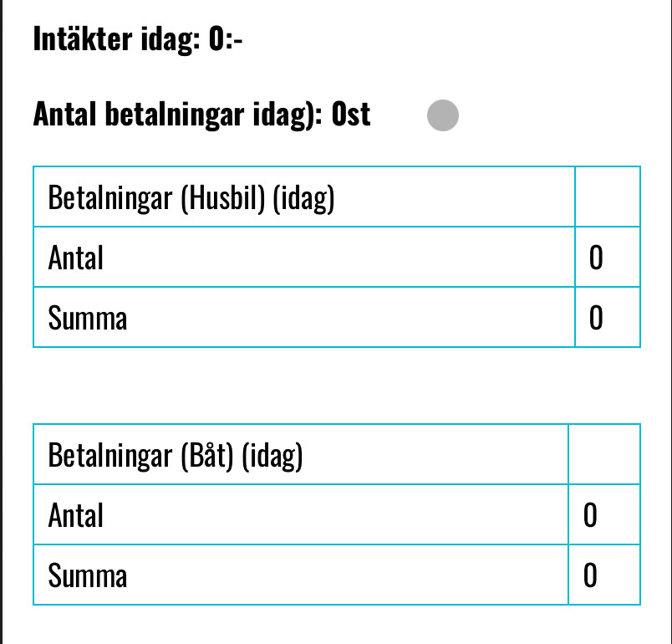
Task: Click the gray status circle indicator
Action: click(x=443, y=115)
